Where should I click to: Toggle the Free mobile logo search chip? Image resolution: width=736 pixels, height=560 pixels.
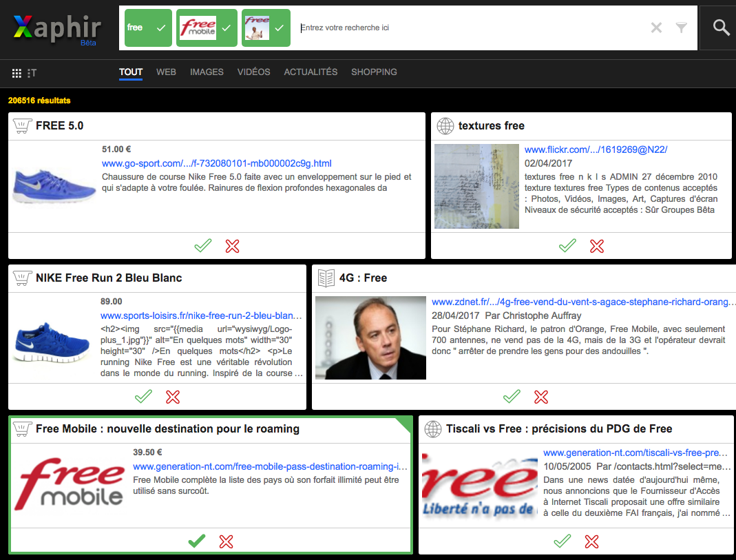point(207,28)
